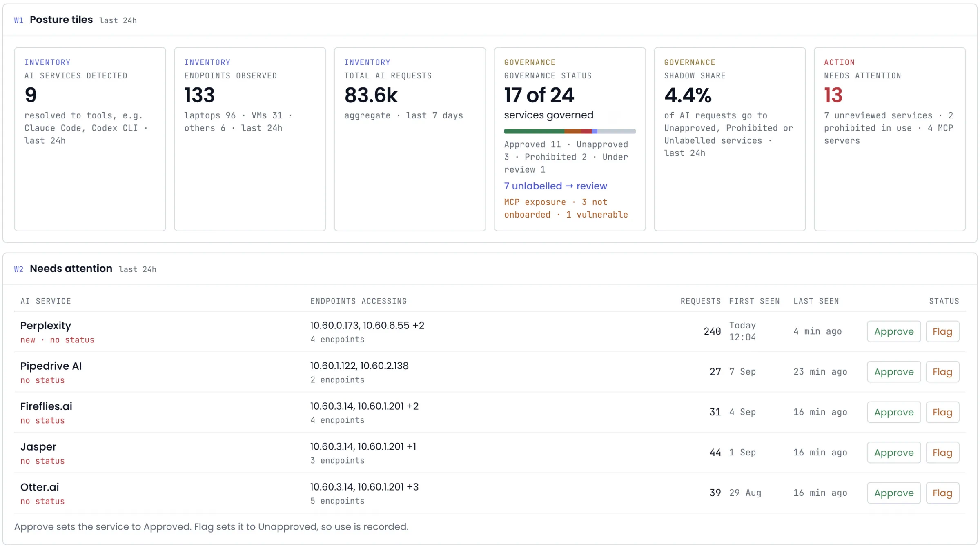Approve the Fireflies.ai service
This screenshot has width=980, height=546.
pos(893,412)
